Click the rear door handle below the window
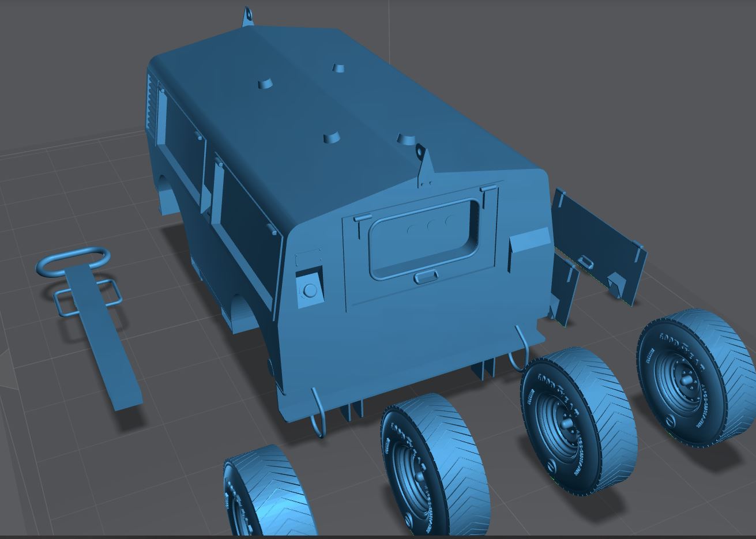 (x=426, y=277)
